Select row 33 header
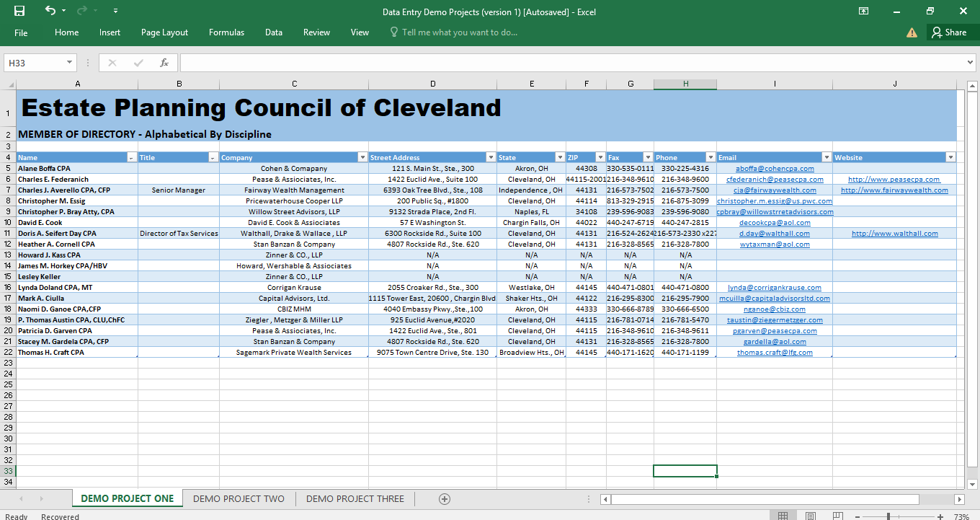This screenshot has height=520, width=980. pyautogui.click(x=8, y=470)
